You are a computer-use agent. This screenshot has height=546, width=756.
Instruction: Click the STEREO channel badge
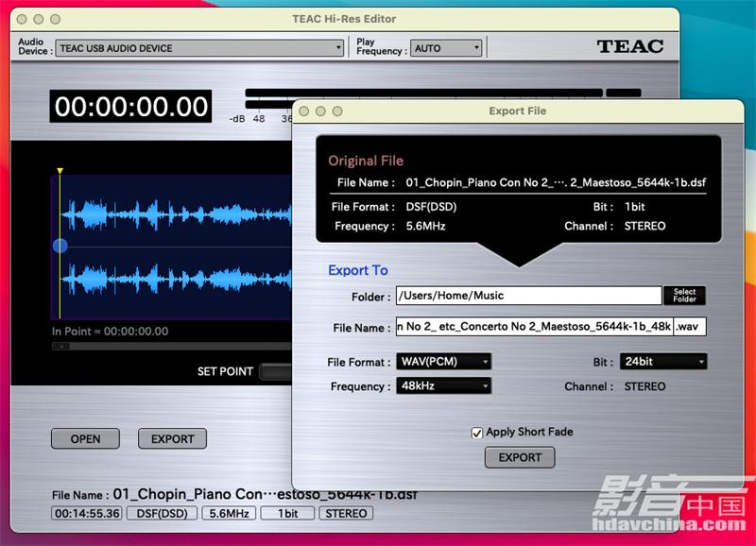346,513
